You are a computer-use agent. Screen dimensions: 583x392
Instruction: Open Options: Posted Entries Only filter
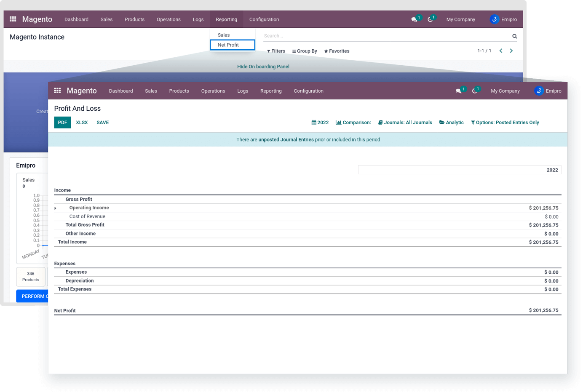coord(505,123)
